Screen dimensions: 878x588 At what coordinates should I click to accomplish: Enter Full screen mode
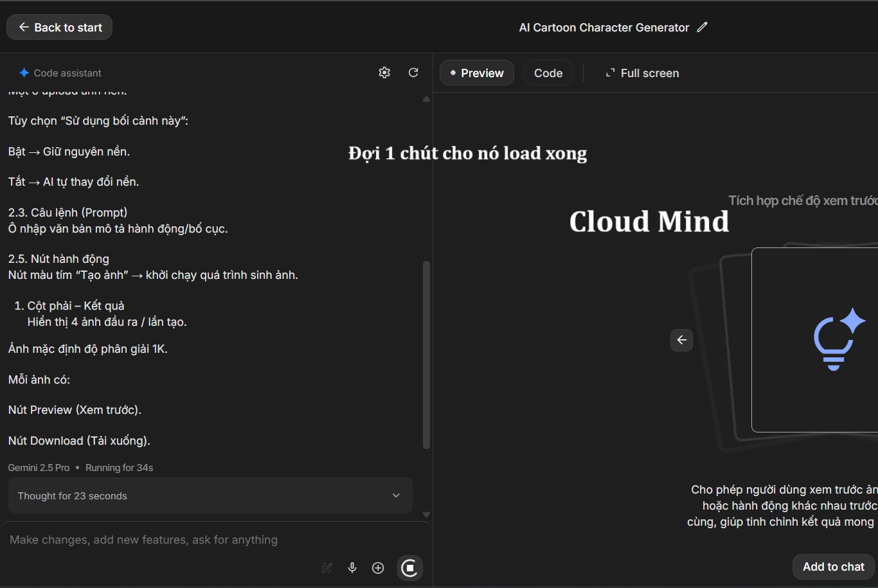click(642, 73)
